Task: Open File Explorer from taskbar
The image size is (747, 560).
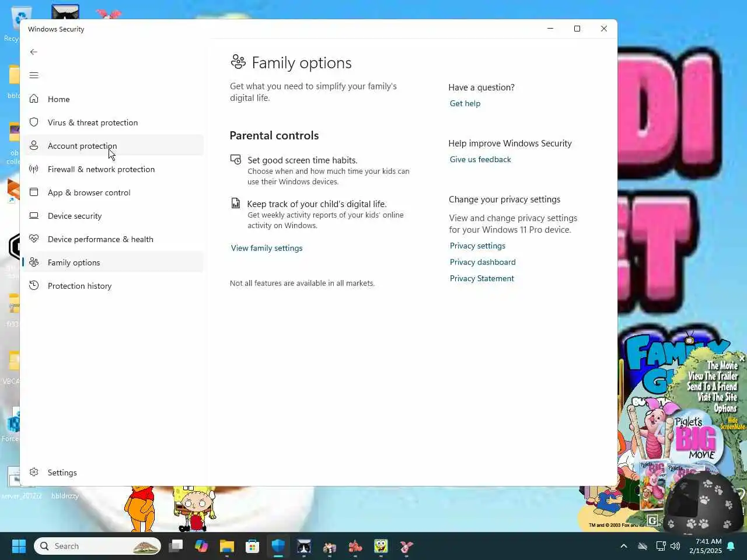Action: click(227, 546)
